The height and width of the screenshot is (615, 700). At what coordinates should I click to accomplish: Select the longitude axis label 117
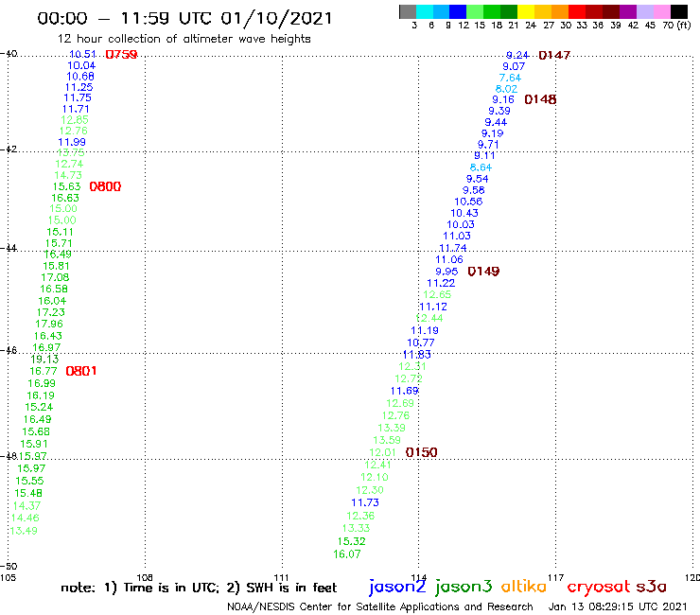(x=556, y=578)
